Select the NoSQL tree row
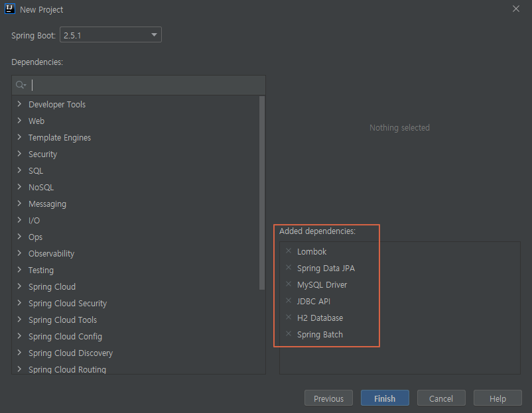532x413 pixels. point(135,187)
